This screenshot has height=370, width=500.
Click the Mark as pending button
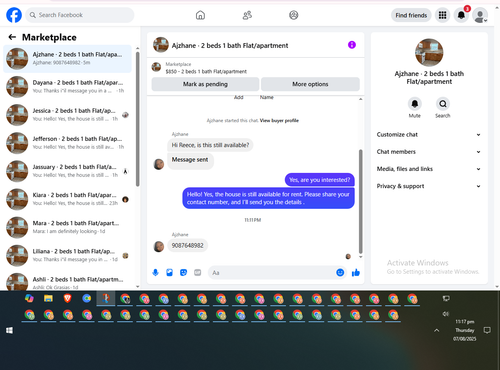pyautogui.click(x=205, y=84)
